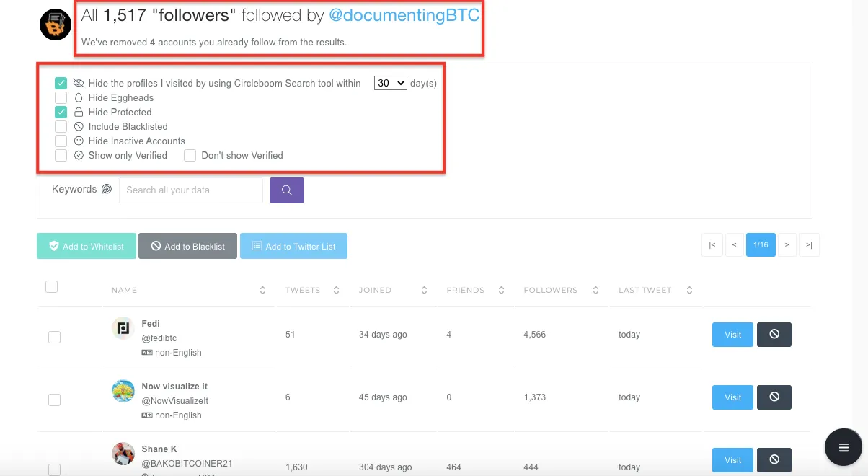This screenshot has width=868, height=476.
Task: Check Don't show Verified checkbox
Action: 190,155
